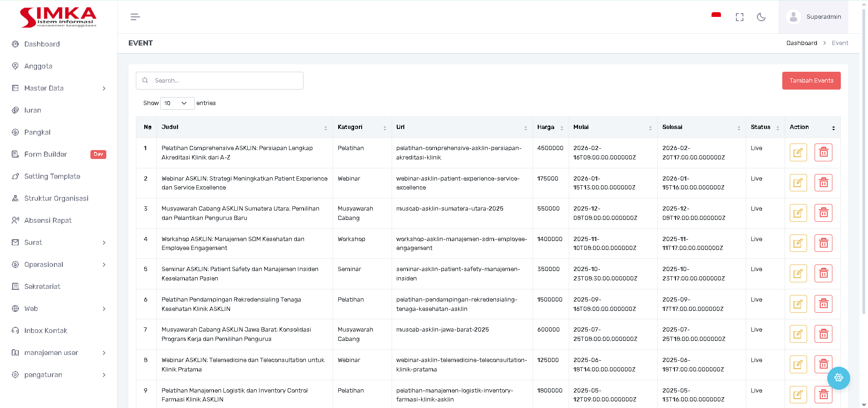
Task: Click the trash icon for Seminar ASKLIN row
Action: click(823, 273)
